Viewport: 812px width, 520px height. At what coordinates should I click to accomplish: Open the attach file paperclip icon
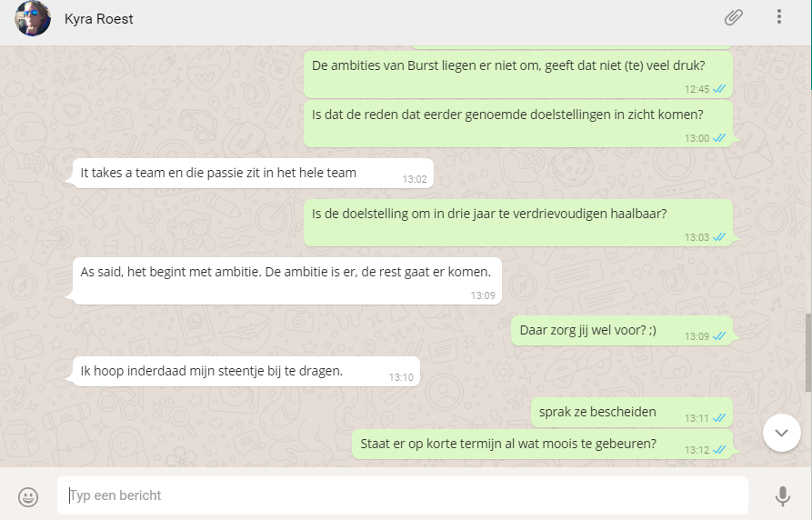[x=733, y=17]
